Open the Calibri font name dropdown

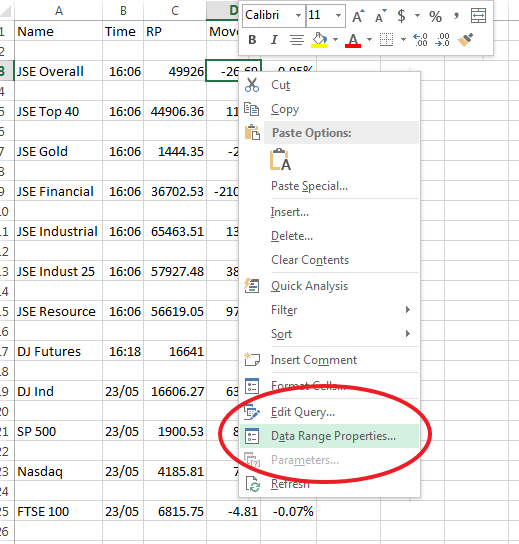pos(298,16)
